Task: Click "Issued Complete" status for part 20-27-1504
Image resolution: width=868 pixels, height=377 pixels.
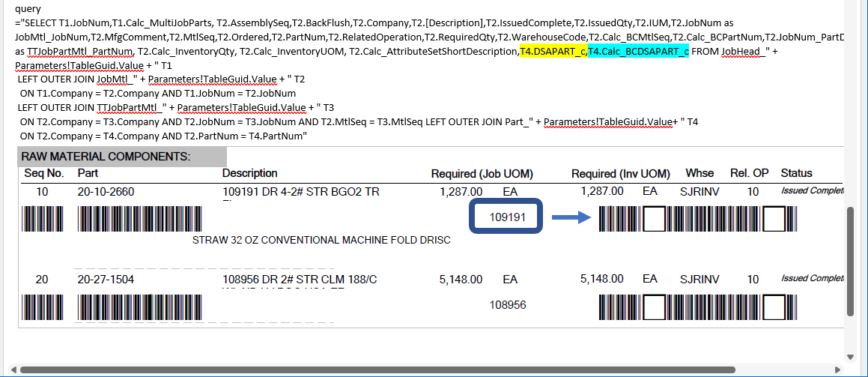Action: coord(812,278)
